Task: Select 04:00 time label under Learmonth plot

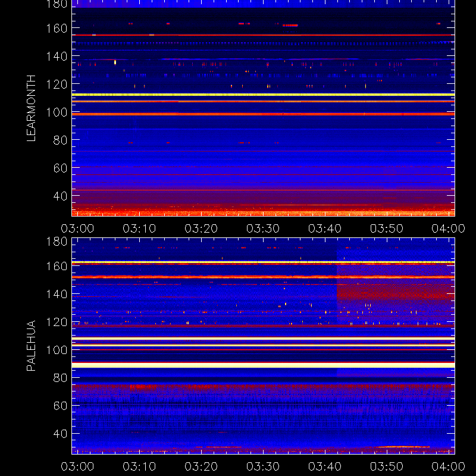Action: pyautogui.click(x=449, y=228)
